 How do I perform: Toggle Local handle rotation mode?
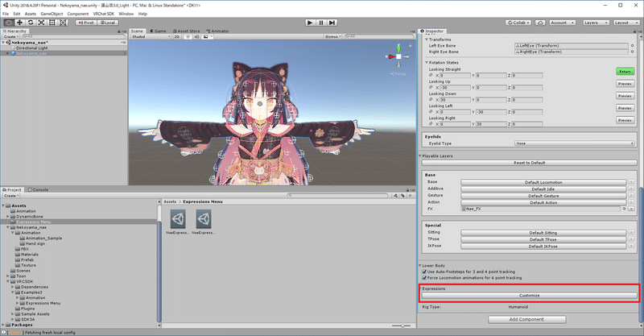(108, 23)
